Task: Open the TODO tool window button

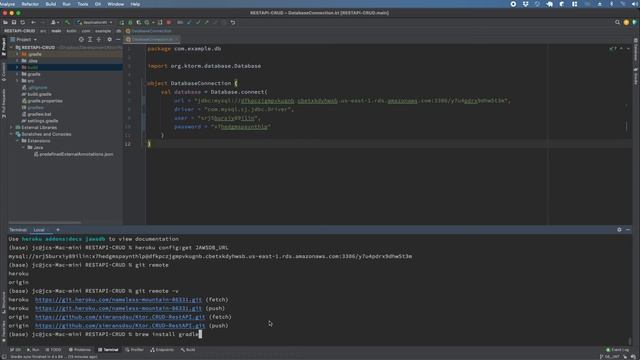Action: 53,350
